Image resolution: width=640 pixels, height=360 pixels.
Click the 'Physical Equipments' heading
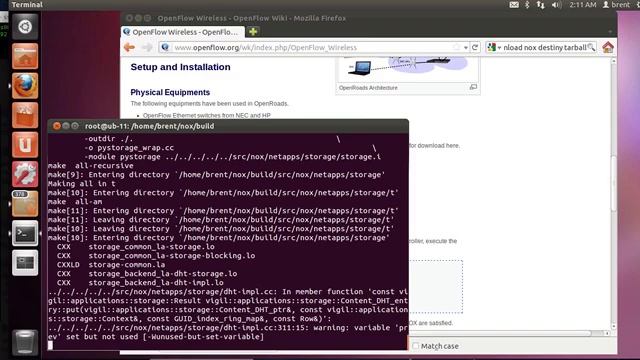[170, 92]
